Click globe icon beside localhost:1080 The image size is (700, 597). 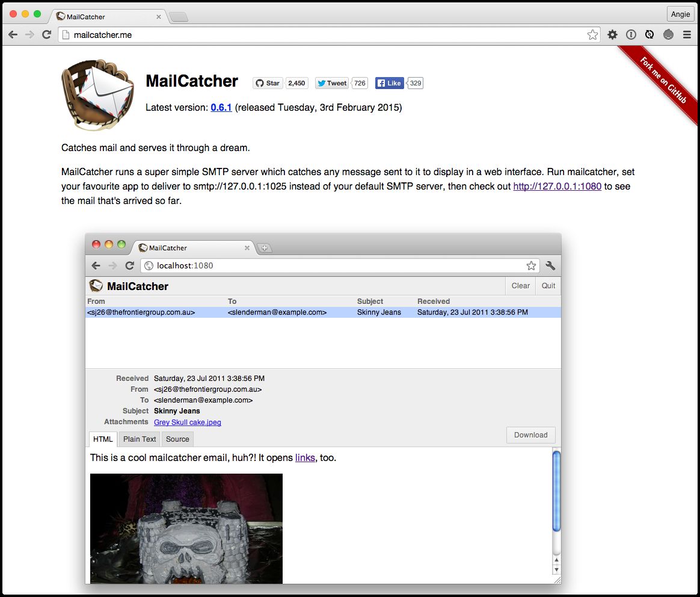149,266
